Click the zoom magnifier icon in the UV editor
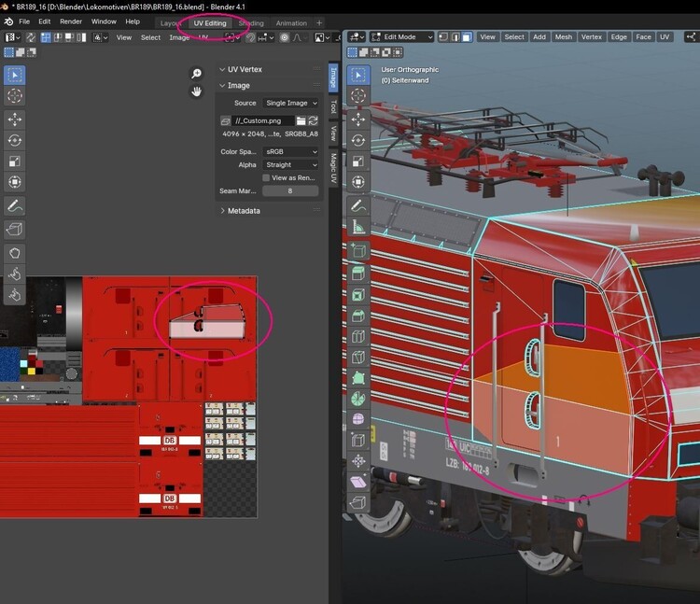The height and width of the screenshot is (604, 700). click(196, 74)
